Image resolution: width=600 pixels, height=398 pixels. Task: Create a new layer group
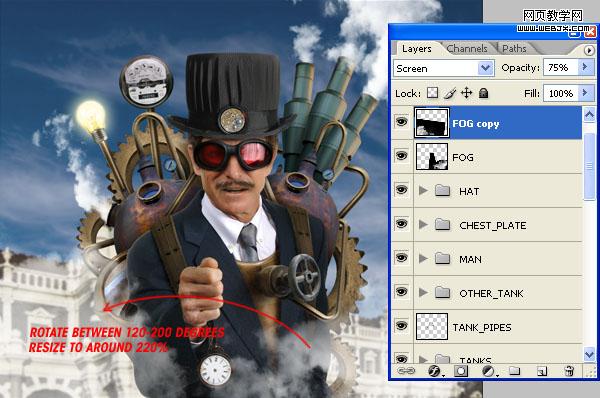click(515, 370)
